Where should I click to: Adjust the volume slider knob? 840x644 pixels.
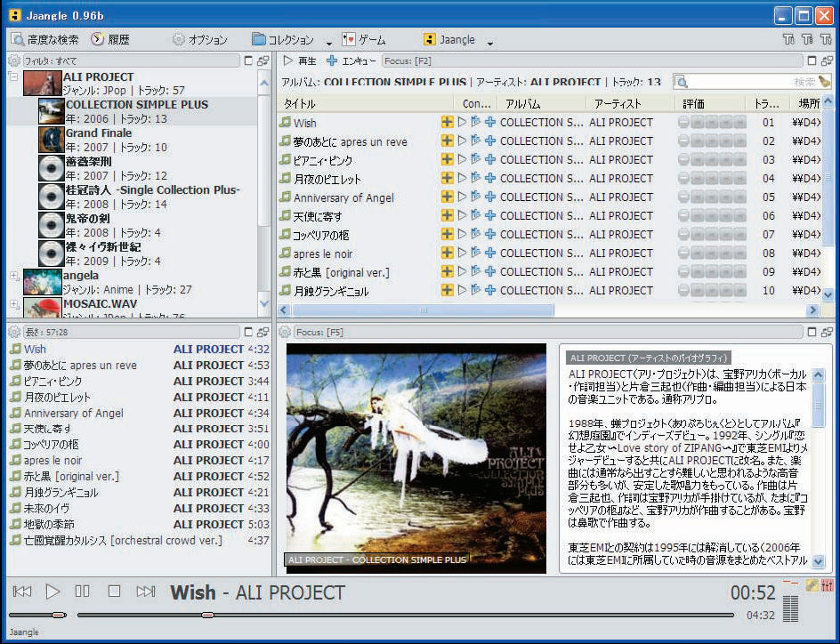[x=59, y=616]
